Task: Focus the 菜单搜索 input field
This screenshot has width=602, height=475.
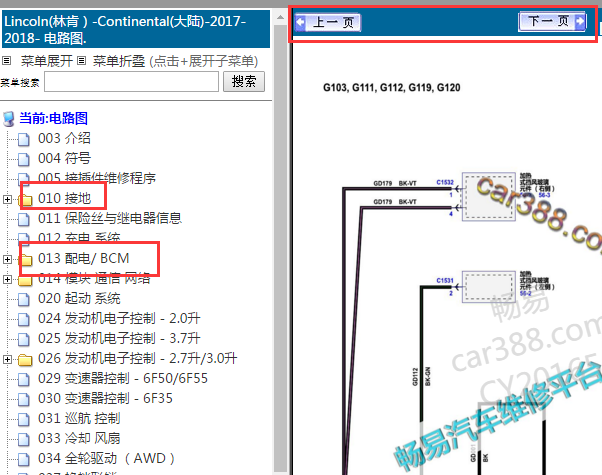Action: pos(131,81)
